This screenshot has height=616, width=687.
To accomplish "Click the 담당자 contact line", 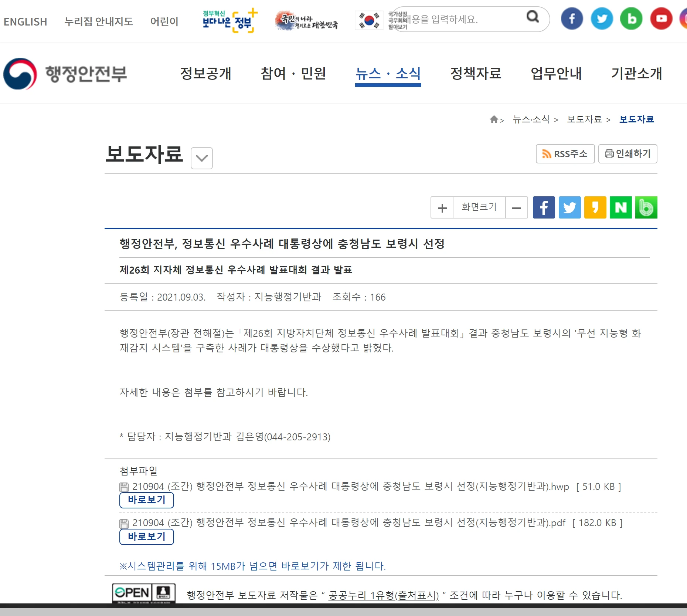I will click(225, 437).
